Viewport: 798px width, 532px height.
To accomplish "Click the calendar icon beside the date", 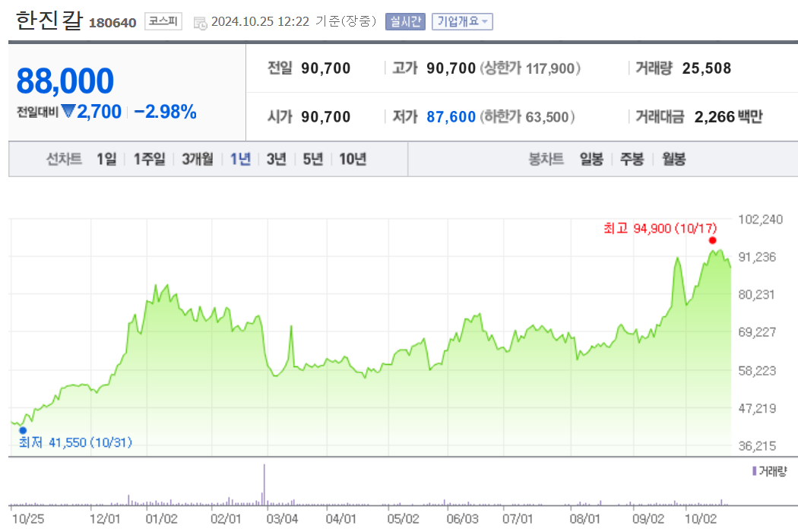I will coord(200,23).
